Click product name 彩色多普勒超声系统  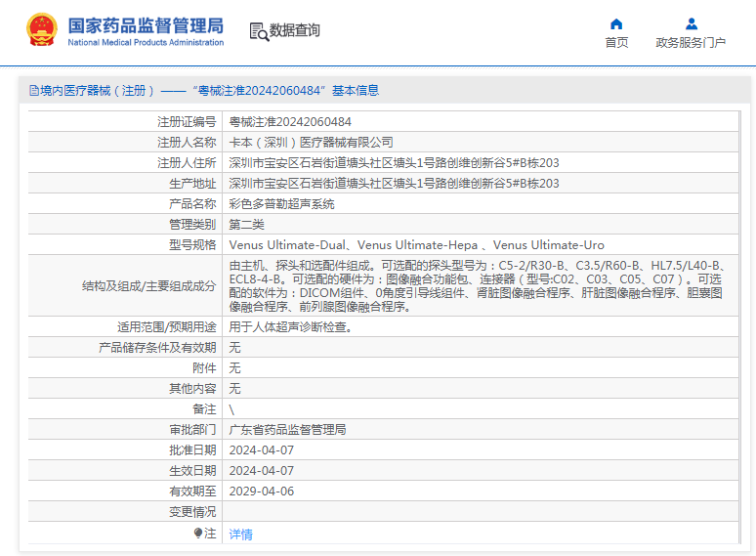click(281, 204)
